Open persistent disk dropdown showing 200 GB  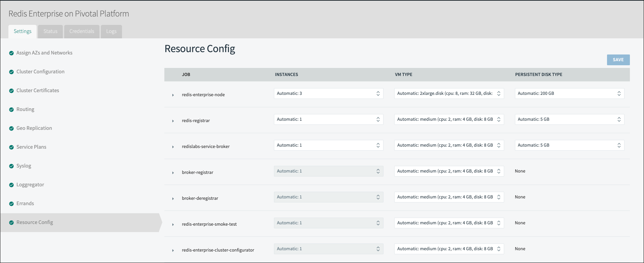pos(569,93)
